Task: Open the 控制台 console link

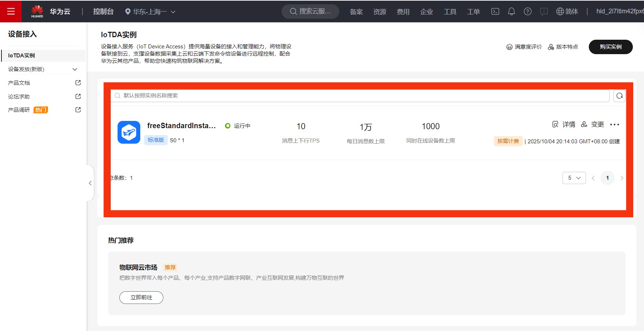Action: coord(103,12)
